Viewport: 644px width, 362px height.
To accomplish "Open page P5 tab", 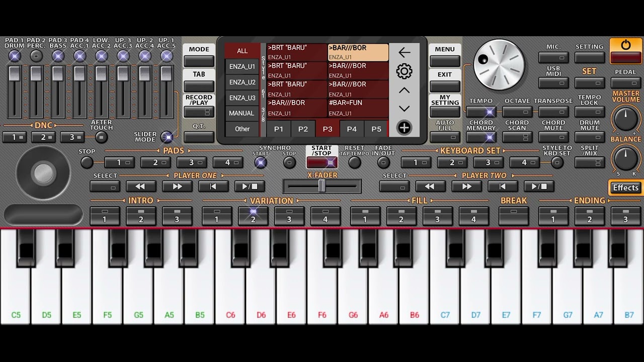I will (376, 129).
